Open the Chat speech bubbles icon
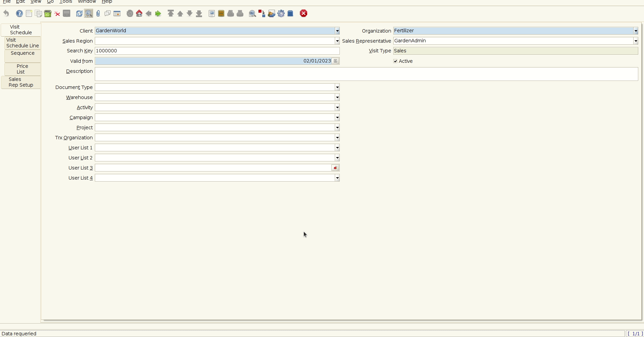This screenshot has width=644, height=337. 108,13
